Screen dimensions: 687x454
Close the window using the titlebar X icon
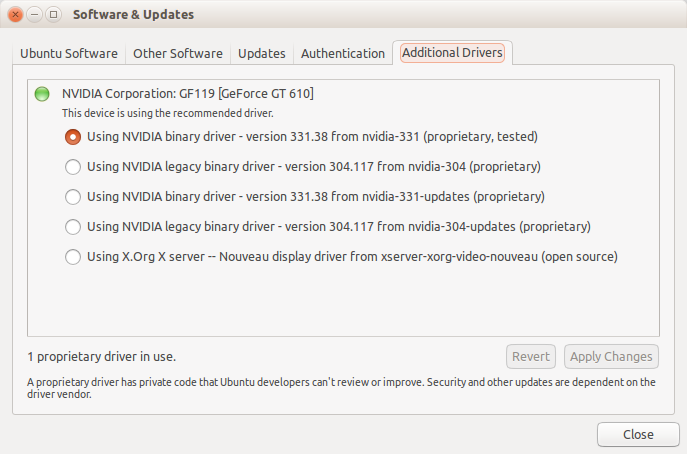coord(16,15)
